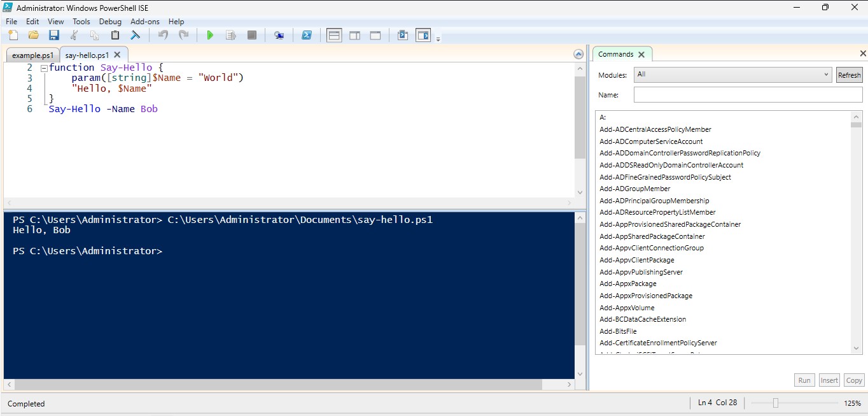Screen dimensions: 868x416
Task: Stop operation using the square stop icon
Action: point(252,35)
